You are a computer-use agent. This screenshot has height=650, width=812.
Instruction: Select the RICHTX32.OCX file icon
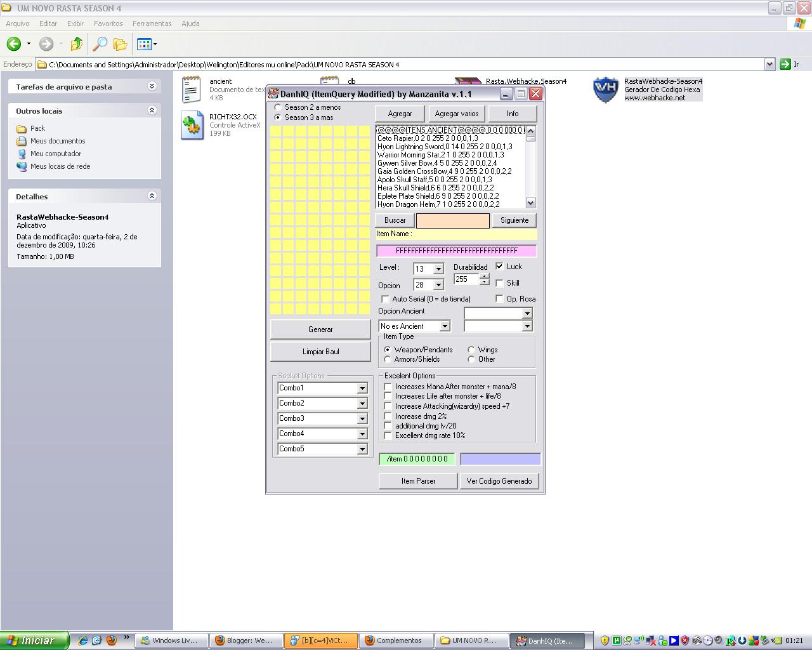tap(192, 125)
